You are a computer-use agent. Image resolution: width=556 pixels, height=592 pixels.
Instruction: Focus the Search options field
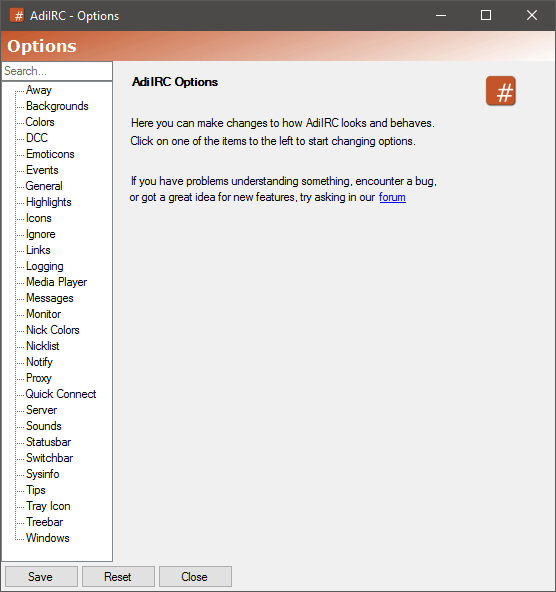coord(57,71)
